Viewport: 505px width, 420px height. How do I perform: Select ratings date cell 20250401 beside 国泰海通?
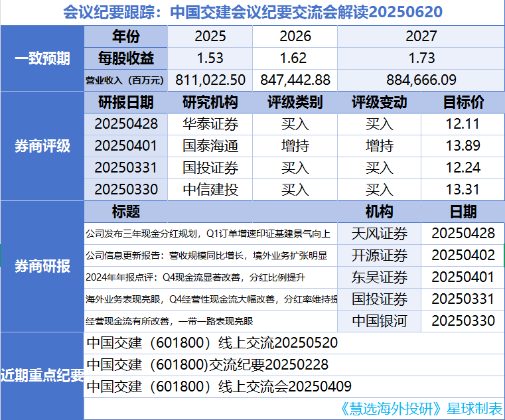[126, 146]
